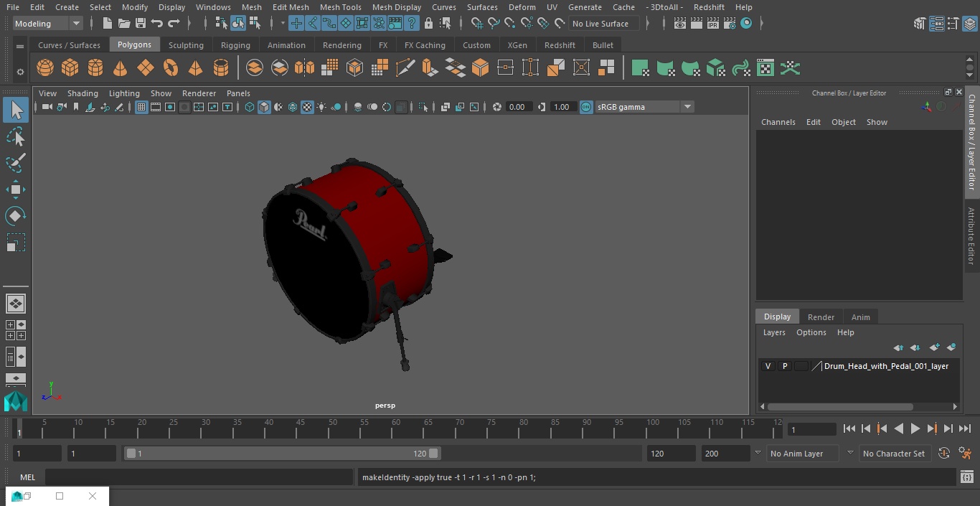The height and width of the screenshot is (506, 980).
Task: Choose the Scale tool
Action: coord(15,243)
